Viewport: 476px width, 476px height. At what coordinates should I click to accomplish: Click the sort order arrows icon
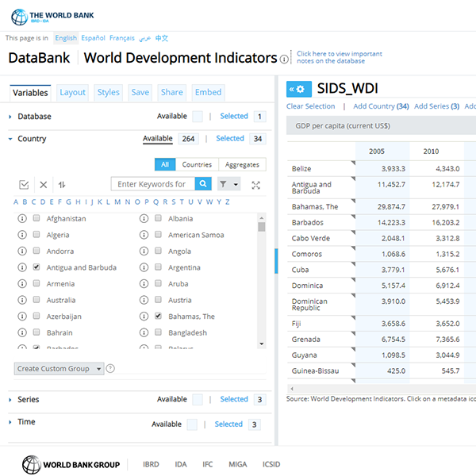pyautogui.click(x=62, y=185)
